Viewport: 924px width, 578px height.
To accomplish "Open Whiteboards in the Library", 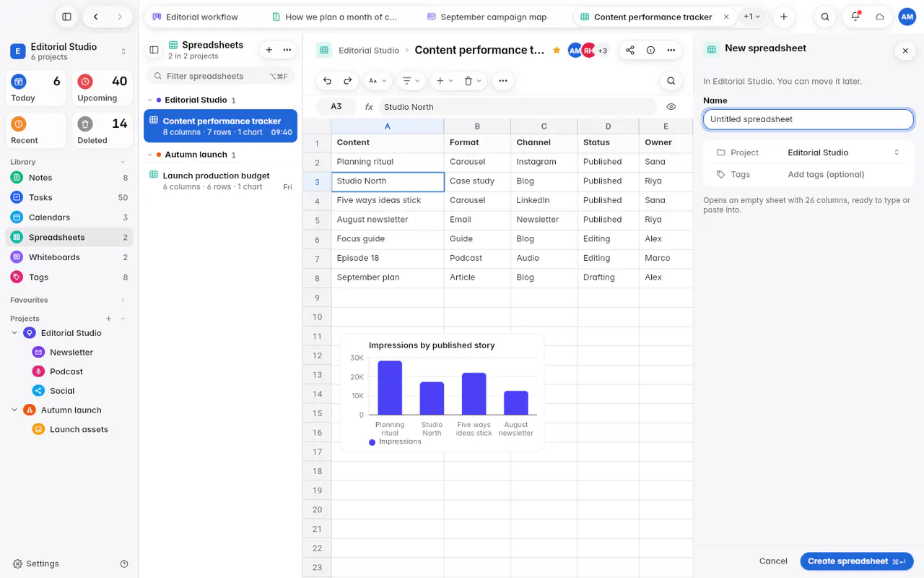I will click(69, 257).
